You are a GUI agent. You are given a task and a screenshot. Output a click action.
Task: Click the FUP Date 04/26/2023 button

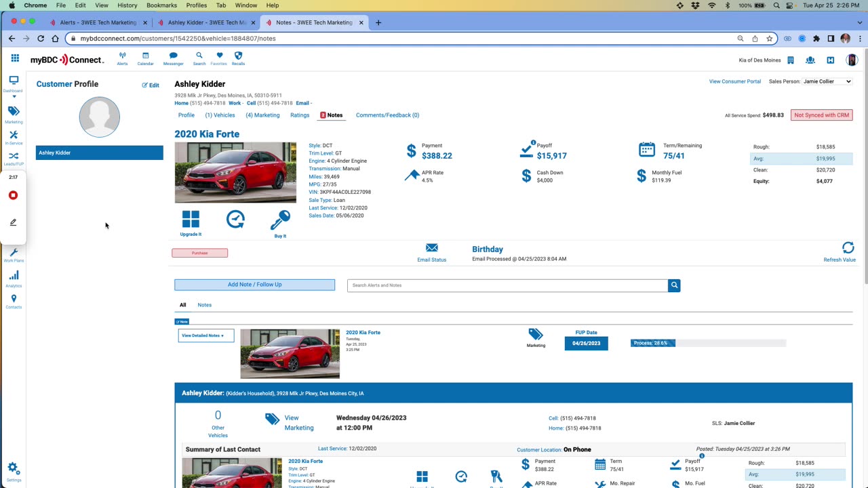(586, 343)
